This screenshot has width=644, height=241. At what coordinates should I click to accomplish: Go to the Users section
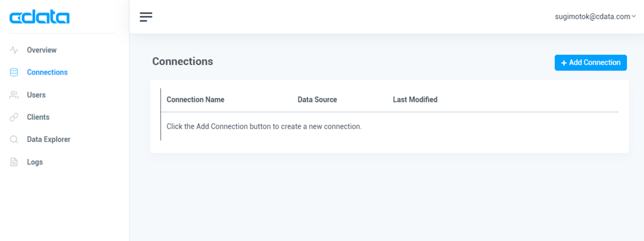click(x=36, y=95)
